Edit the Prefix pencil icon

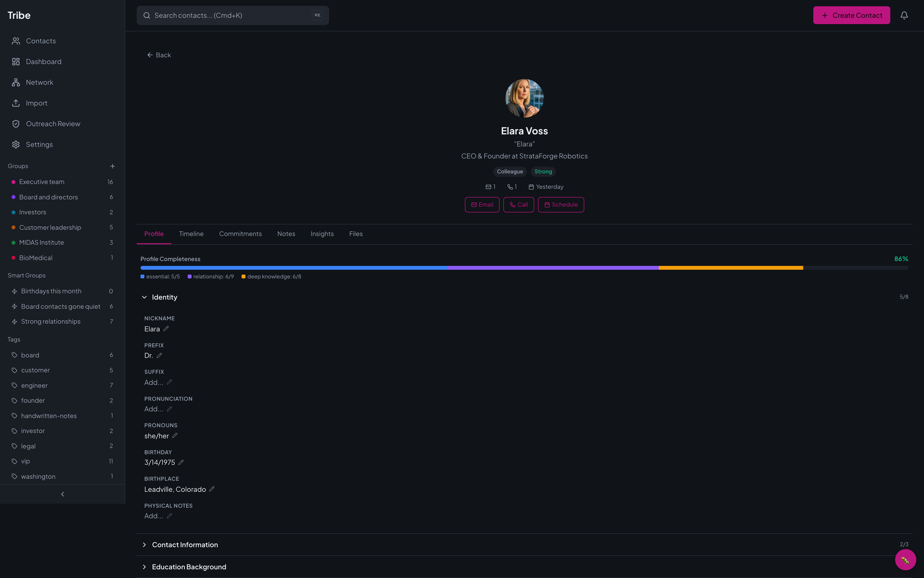pyautogui.click(x=159, y=355)
